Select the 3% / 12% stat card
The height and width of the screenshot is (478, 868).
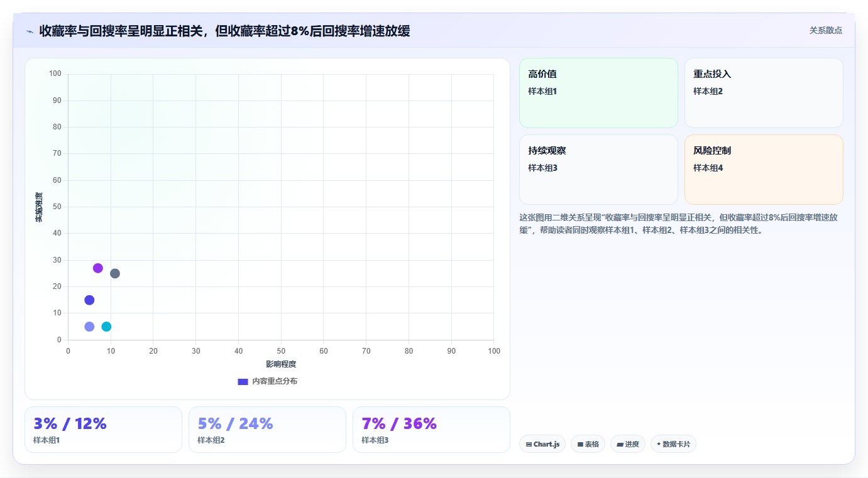[103, 430]
